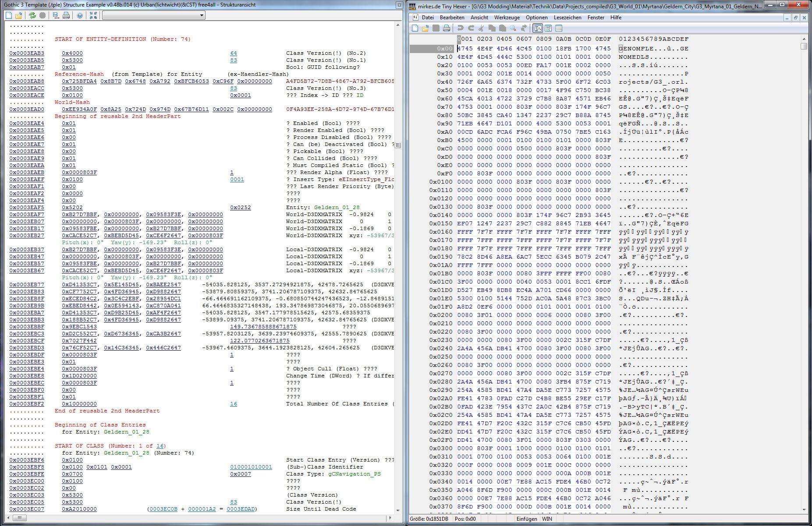The image size is (812, 526).
Task: Click the 0003EDAD result link
Action: point(241,509)
